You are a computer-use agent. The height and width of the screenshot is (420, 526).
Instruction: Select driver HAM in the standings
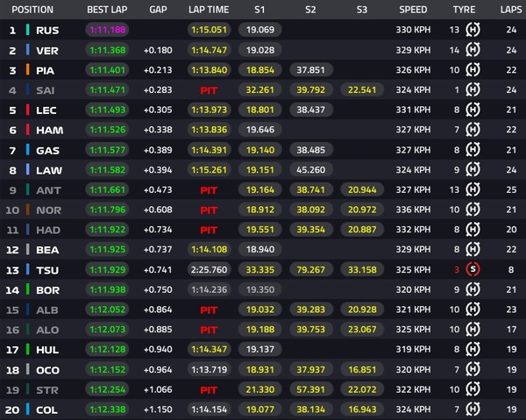click(49, 130)
